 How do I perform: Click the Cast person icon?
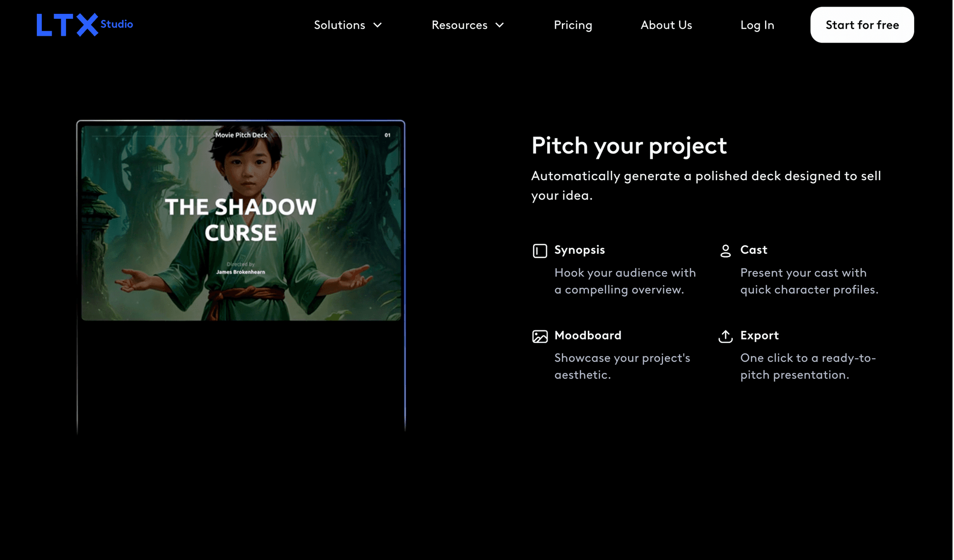coord(725,251)
